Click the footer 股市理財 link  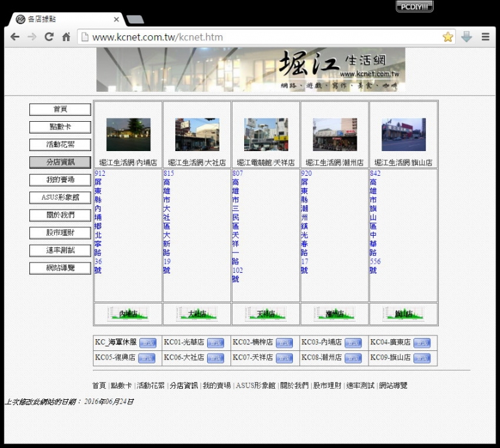pyautogui.click(x=327, y=385)
